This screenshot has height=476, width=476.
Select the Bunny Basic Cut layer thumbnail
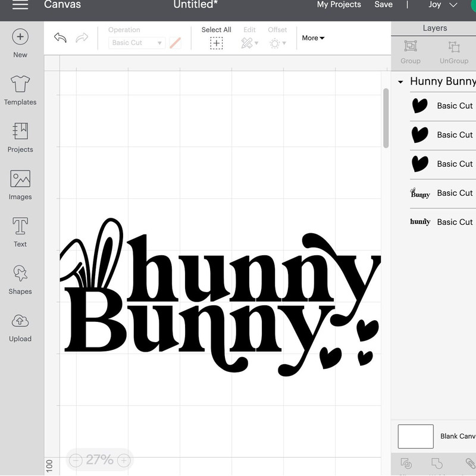[x=419, y=193]
